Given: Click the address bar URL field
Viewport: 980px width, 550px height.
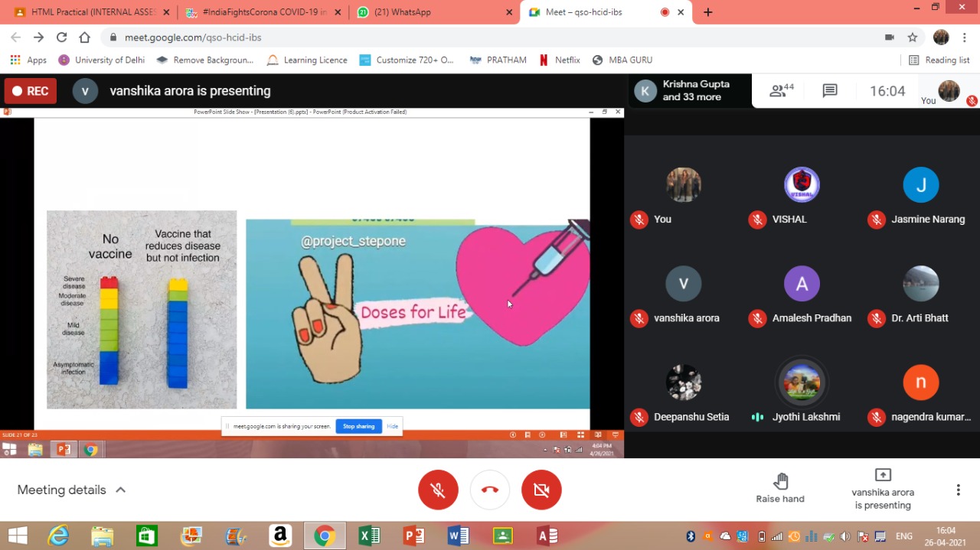Looking at the screenshot, I should [x=490, y=37].
